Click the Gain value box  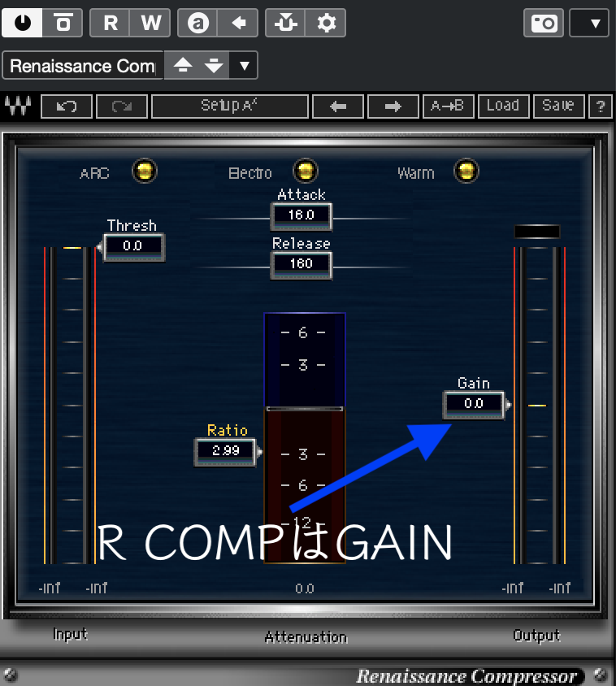(x=473, y=404)
